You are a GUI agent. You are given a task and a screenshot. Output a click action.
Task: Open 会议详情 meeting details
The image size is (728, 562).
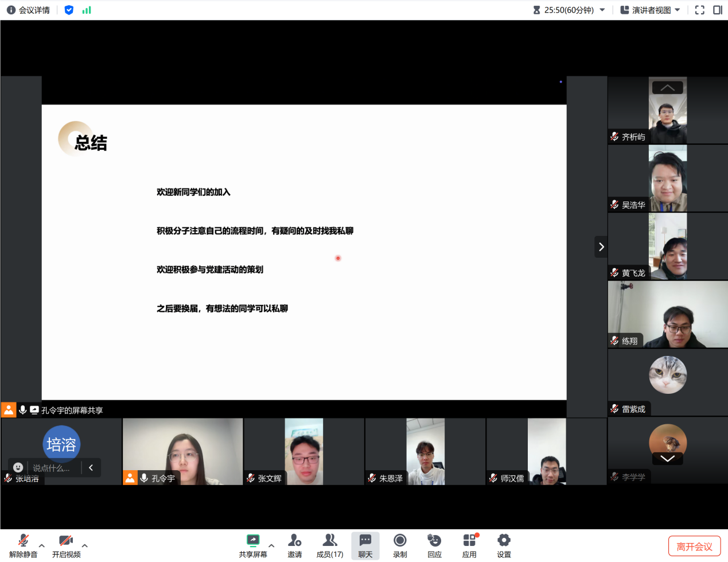[x=28, y=10]
